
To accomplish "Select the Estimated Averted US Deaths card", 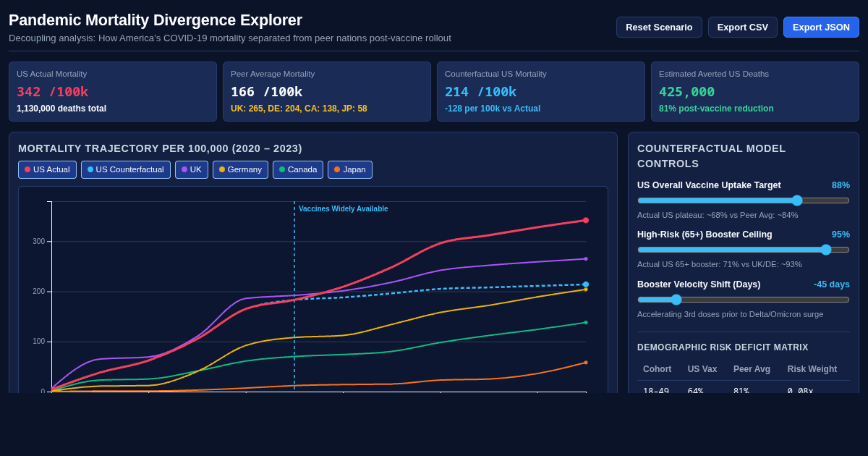I will click(x=755, y=91).
